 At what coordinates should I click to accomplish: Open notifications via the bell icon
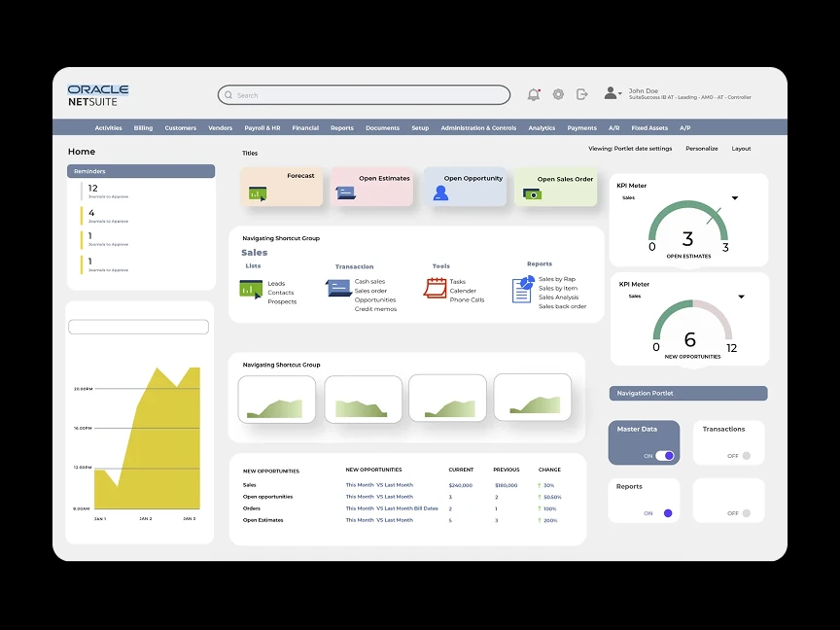[x=534, y=94]
